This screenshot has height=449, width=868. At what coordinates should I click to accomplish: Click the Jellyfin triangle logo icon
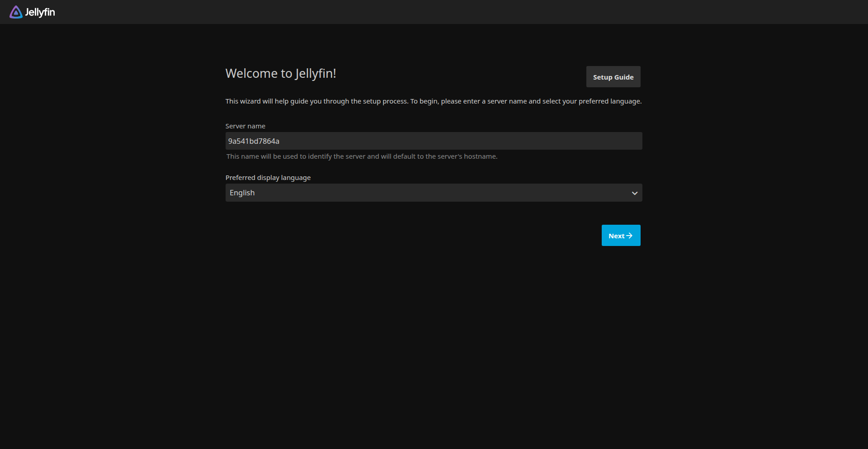[x=16, y=12]
